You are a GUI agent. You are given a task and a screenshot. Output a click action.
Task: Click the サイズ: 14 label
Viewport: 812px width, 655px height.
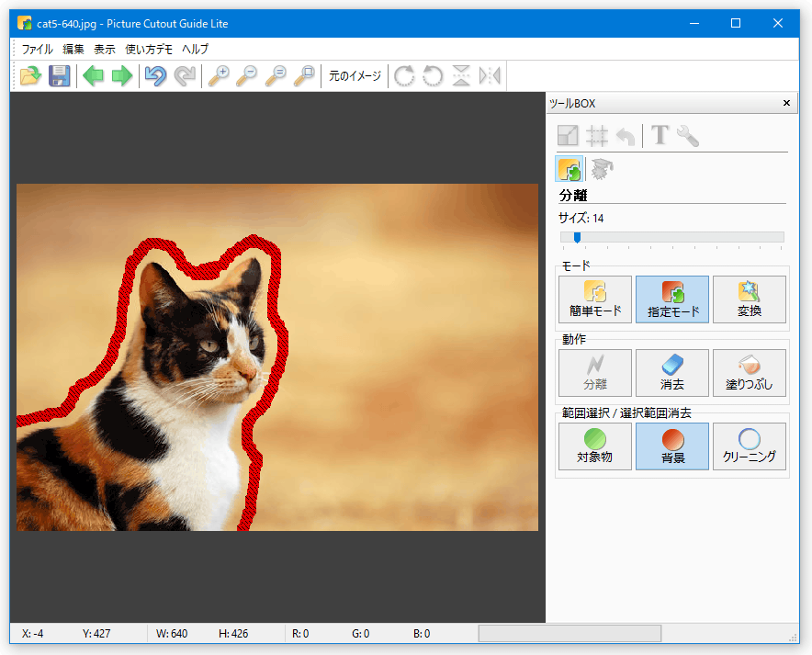pos(581,218)
